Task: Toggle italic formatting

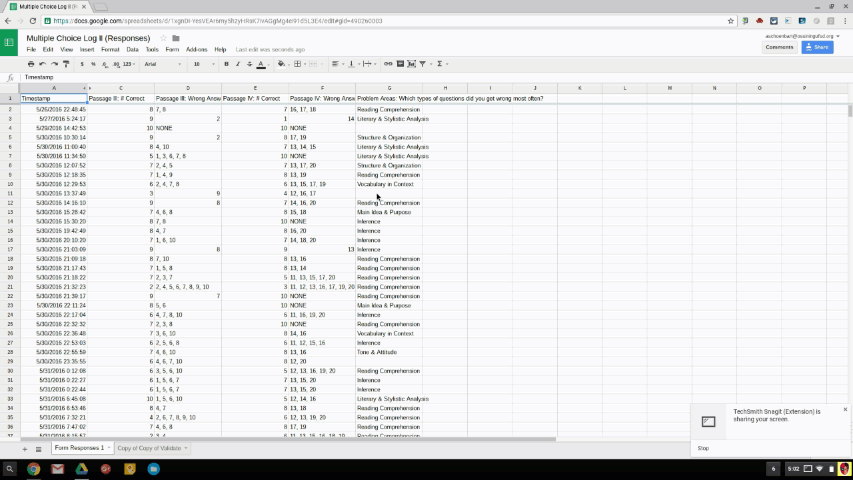Action: (x=238, y=64)
